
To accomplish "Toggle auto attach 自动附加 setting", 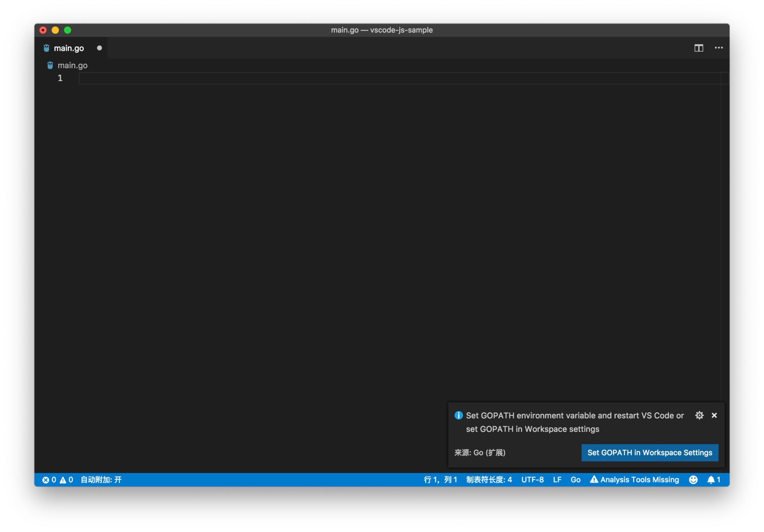I will (101, 480).
